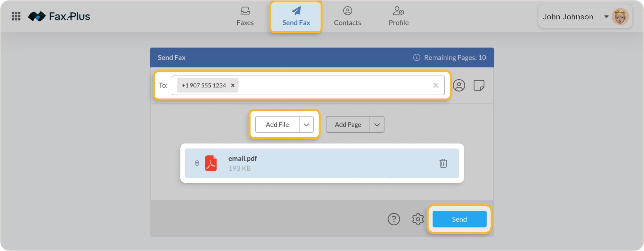Image resolution: width=644 pixels, height=251 pixels.
Task: Expand the Add File dropdown arrow
Action: 306,124
